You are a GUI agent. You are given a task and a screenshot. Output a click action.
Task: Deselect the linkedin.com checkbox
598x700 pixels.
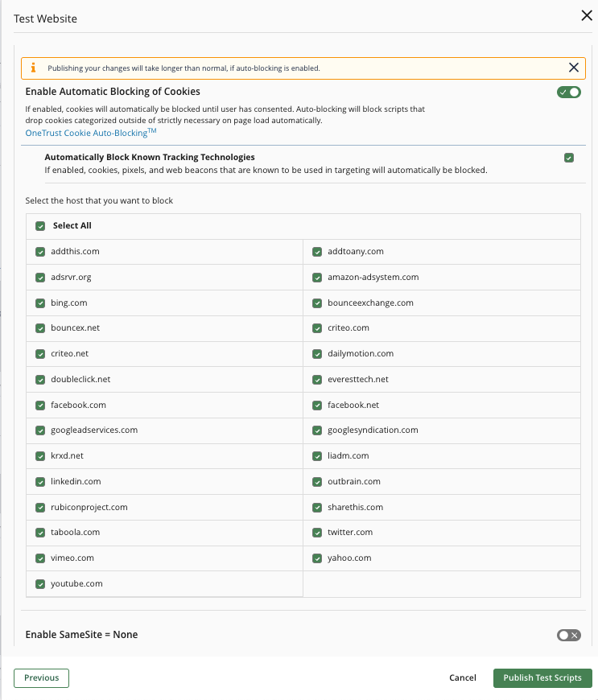coord(40,482)
